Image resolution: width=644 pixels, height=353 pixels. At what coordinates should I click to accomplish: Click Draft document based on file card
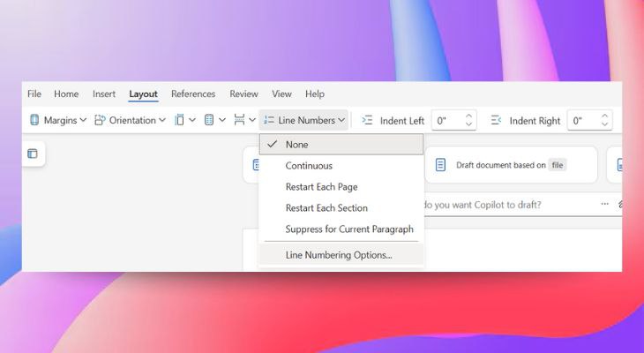coord(511,165)
